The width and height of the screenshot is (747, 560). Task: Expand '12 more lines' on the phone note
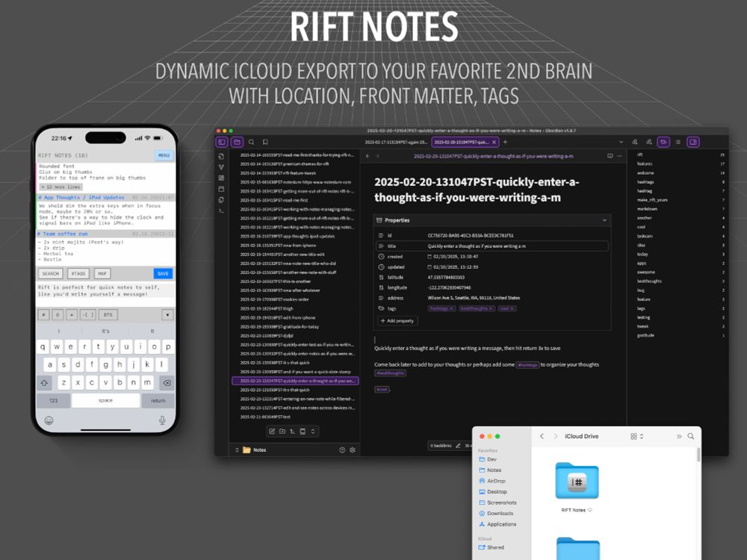point(61,187)
